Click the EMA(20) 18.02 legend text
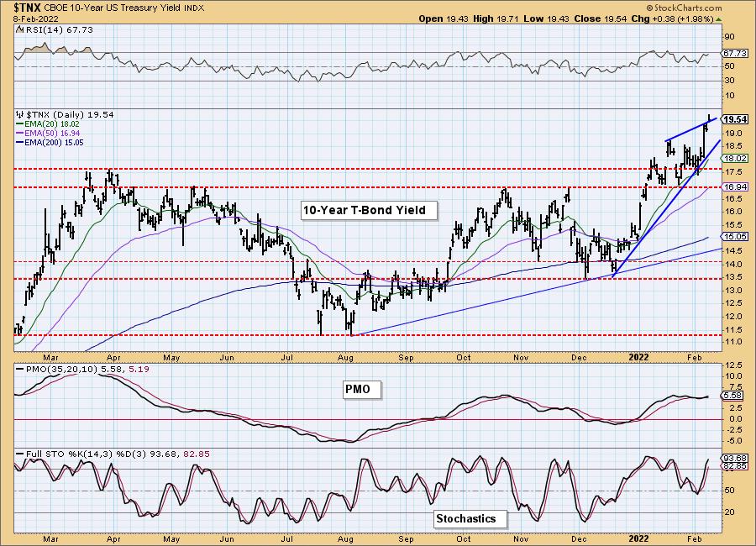Screen dimensions: 756x546 coord(52,124)
